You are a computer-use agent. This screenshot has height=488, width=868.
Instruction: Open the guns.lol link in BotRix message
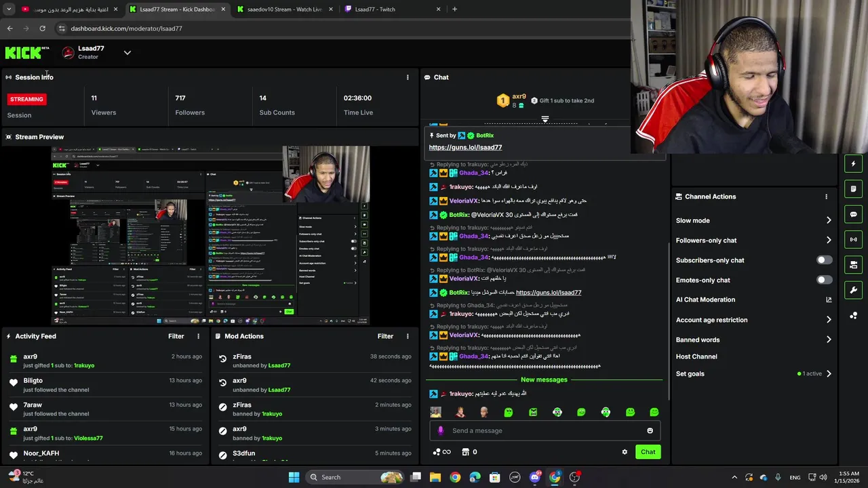[x=549, y=292]
